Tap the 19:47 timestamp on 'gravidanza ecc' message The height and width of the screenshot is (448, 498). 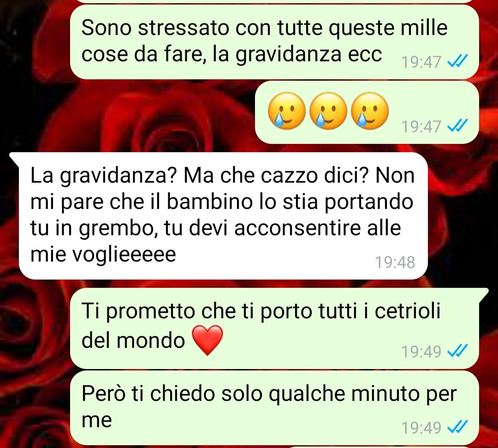[x=421, y=62]
